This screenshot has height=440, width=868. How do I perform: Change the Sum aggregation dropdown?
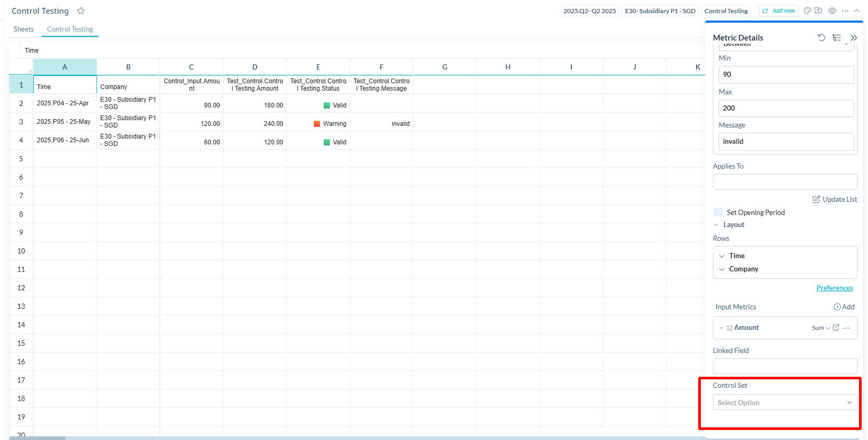tap(821, 328)
